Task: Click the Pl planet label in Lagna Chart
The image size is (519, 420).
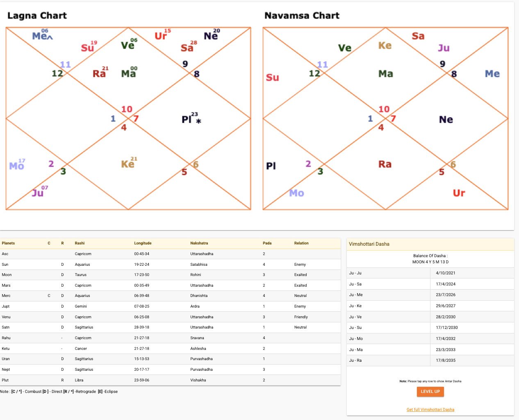Action: coord(187,119)
